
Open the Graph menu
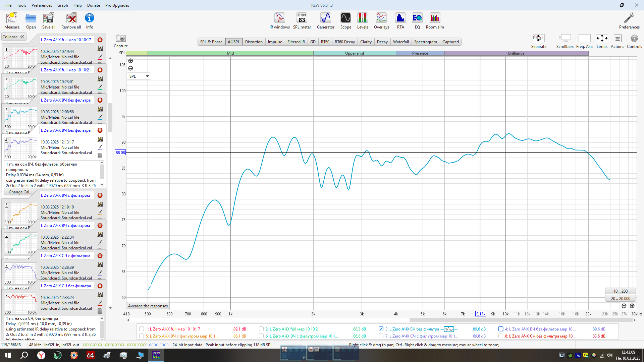pyautogui.click(x=62, y=5)
